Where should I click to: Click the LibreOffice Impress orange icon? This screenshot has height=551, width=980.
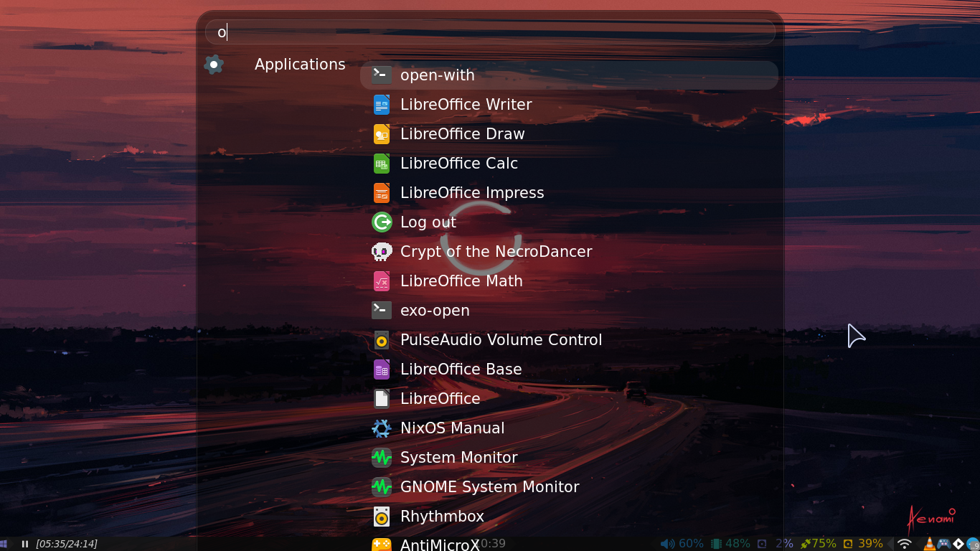382,193
